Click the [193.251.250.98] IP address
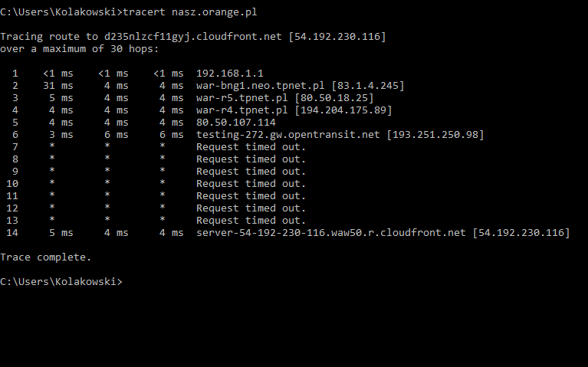Screen dimensions: 588x367 pyautogui.click(x=435, y=135)
